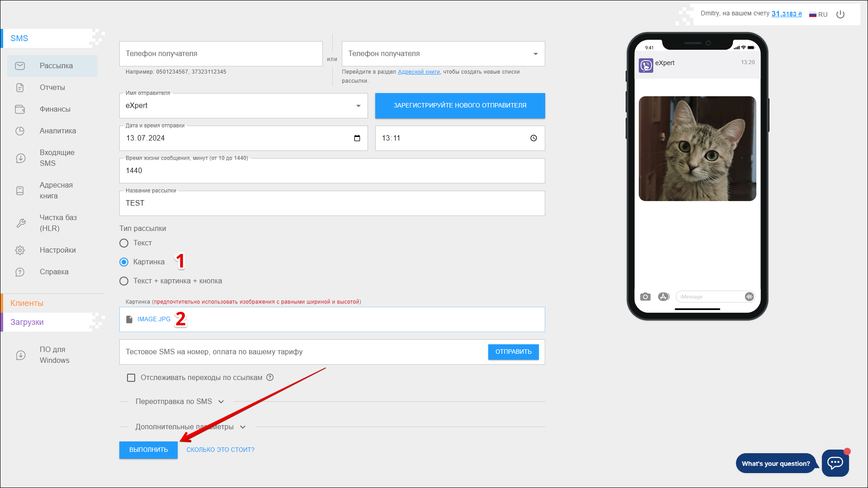Open the Адресной книги link
This screenshot has height=488, width=868.
coord(419,72)
